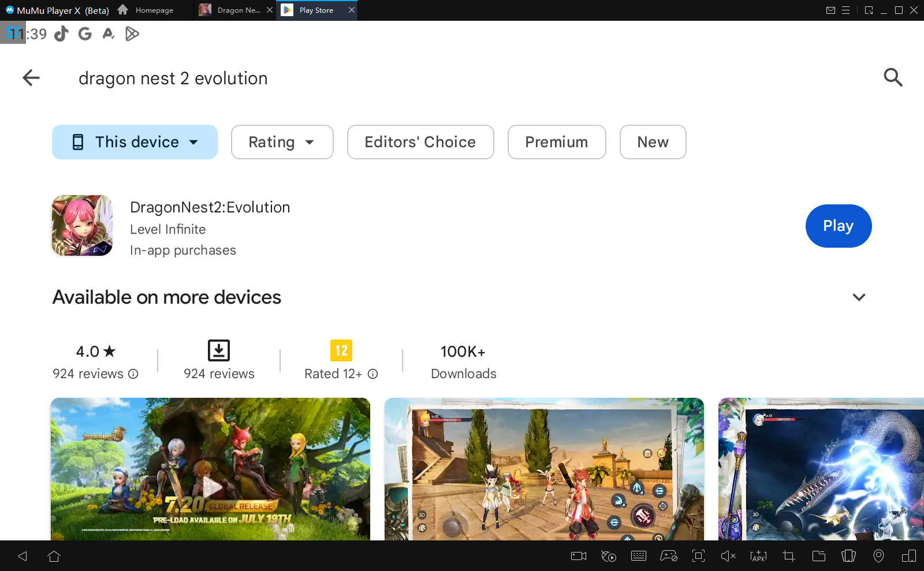Screen dimensions: 924x571
Task: Click the install APK icon
Action: (758, 556)
